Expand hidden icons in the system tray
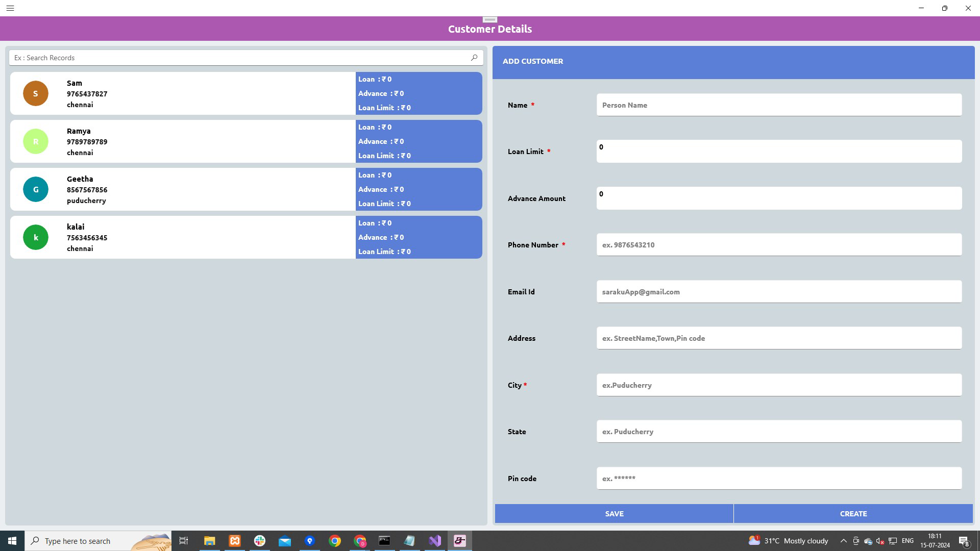This screenshot has height=551, width=980. (843, 541)
